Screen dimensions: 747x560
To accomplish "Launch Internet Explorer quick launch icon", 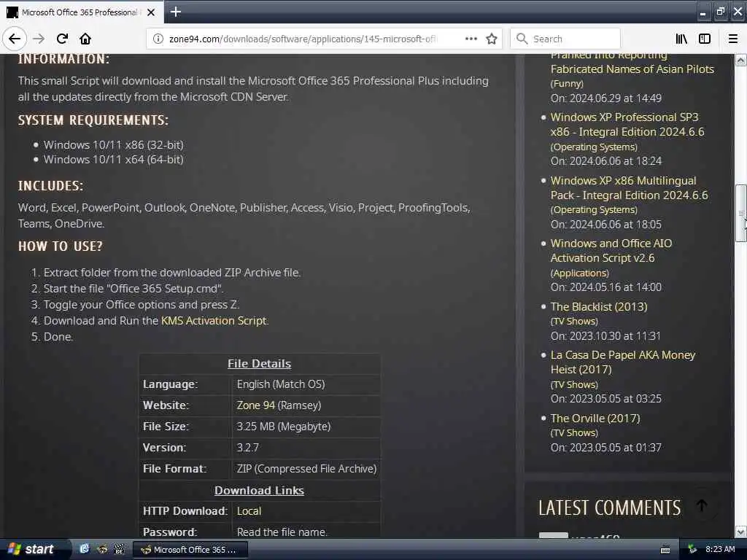I will click(85, 550).
